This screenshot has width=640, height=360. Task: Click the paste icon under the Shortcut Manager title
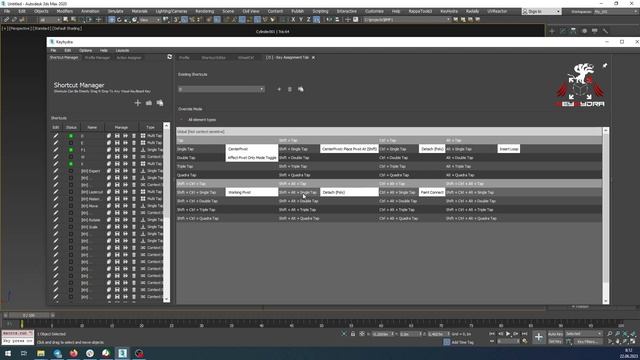(x=160, y=103)
